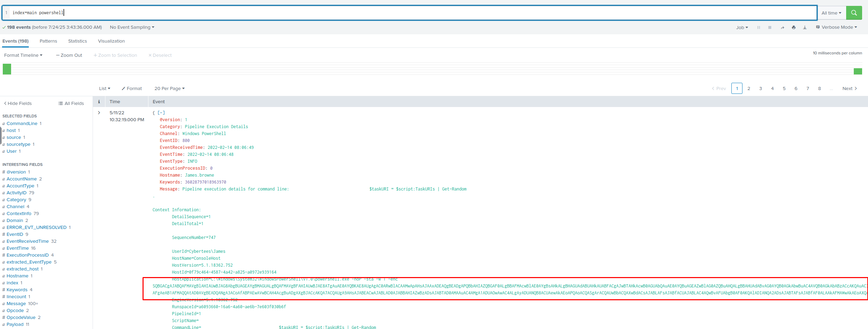Open the List view dropdown
This screenshot has height=329, width=868.
point(104,88)
